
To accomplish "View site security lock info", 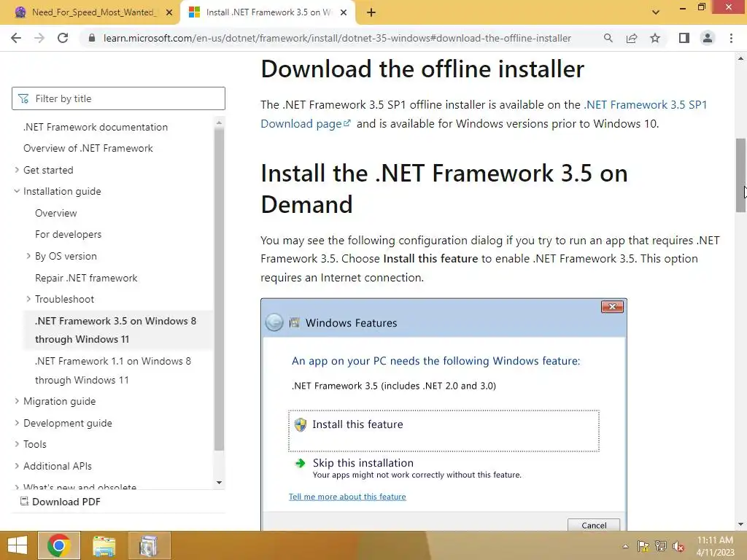I will pos(92,38).
